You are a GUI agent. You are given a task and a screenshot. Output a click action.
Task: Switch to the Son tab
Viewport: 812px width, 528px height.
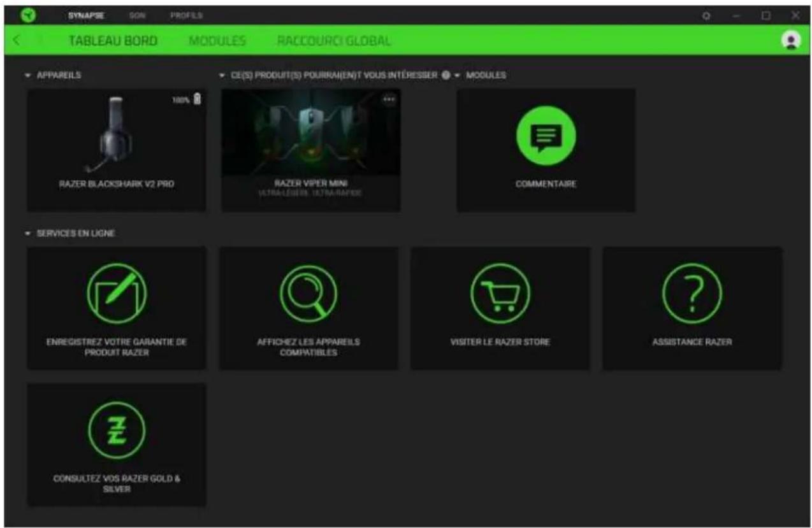coord(137,15)
